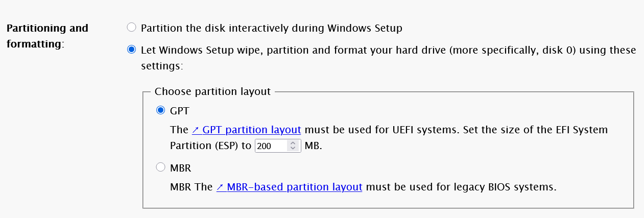
Task: Click the external arrow icon before MBR-based link
Action: 220,187
